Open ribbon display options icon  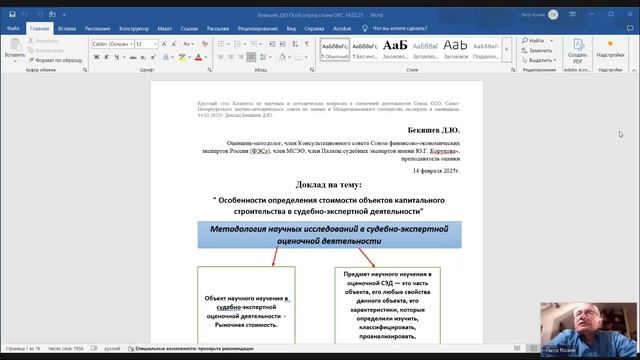[x=573, y=14]
